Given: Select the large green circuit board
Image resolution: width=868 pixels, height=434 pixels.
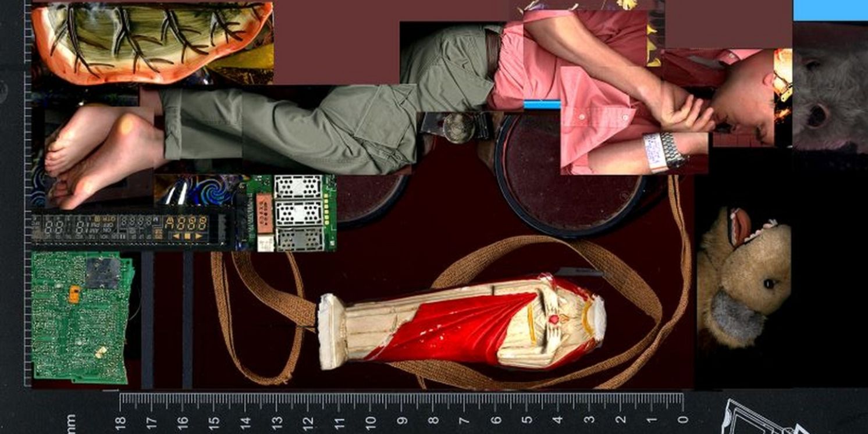Looking at the screenshot, I should tap(80, 316).
